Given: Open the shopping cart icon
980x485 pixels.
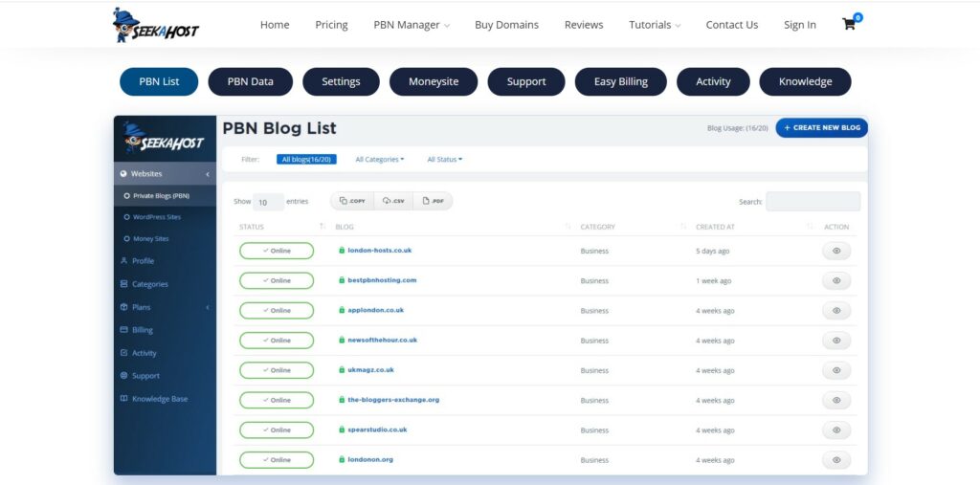Looking at the screenshot, I should 848,25.
